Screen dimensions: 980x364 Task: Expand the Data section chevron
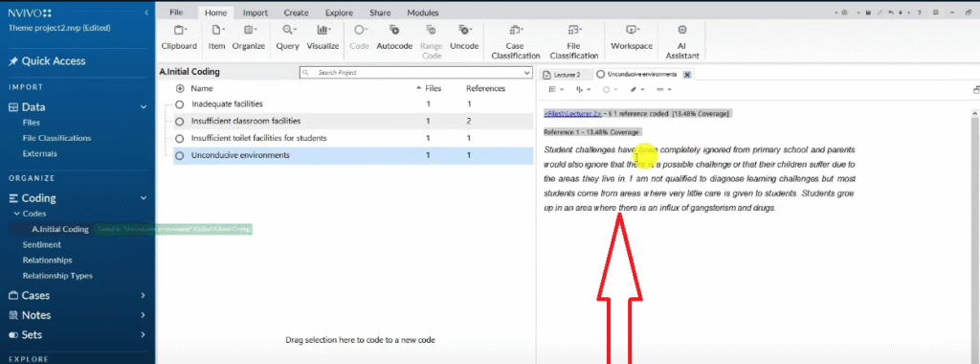(144, 107)
